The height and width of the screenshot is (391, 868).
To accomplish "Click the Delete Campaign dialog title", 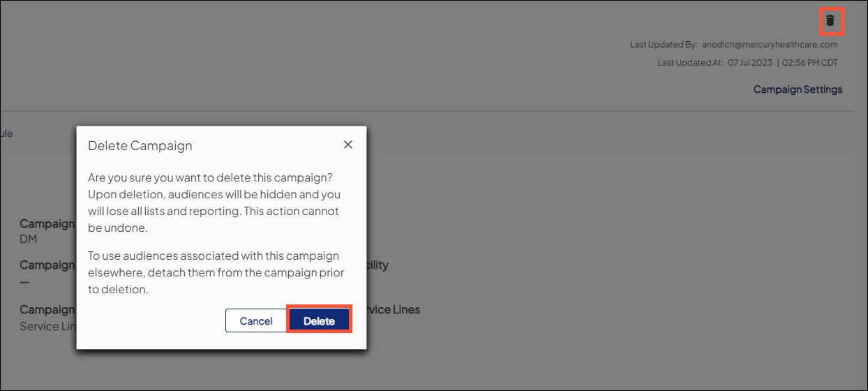I will pos(140,146).
